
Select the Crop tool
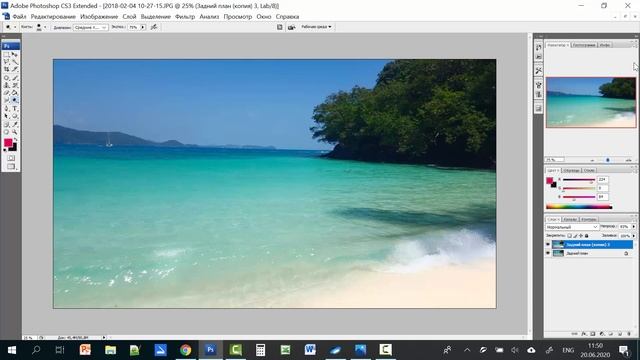(x=6, y=69)
